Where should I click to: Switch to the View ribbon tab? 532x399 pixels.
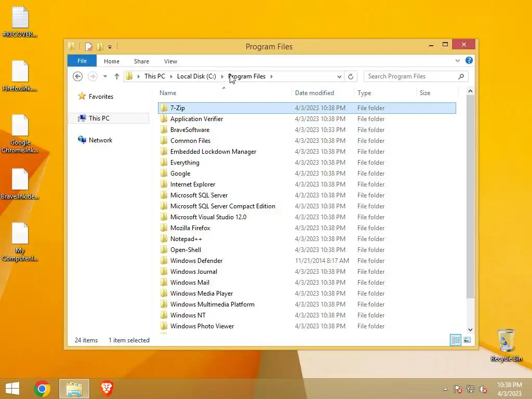(170, 61)
